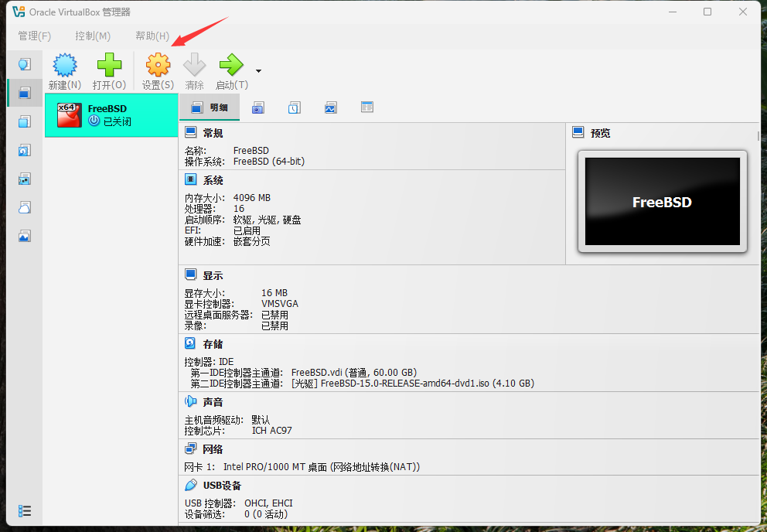
Task: Click the 存储 disk icon
Action: coord(190,343)
